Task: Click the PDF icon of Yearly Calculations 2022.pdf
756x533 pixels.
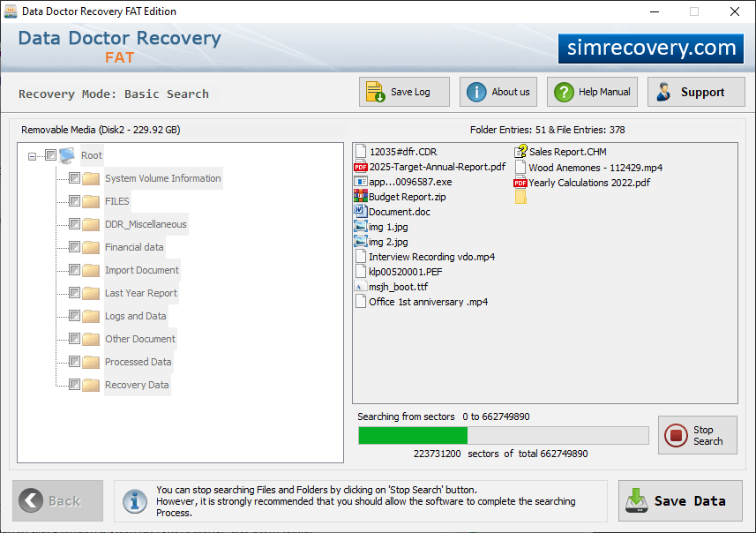Action: tap(520, 183)
